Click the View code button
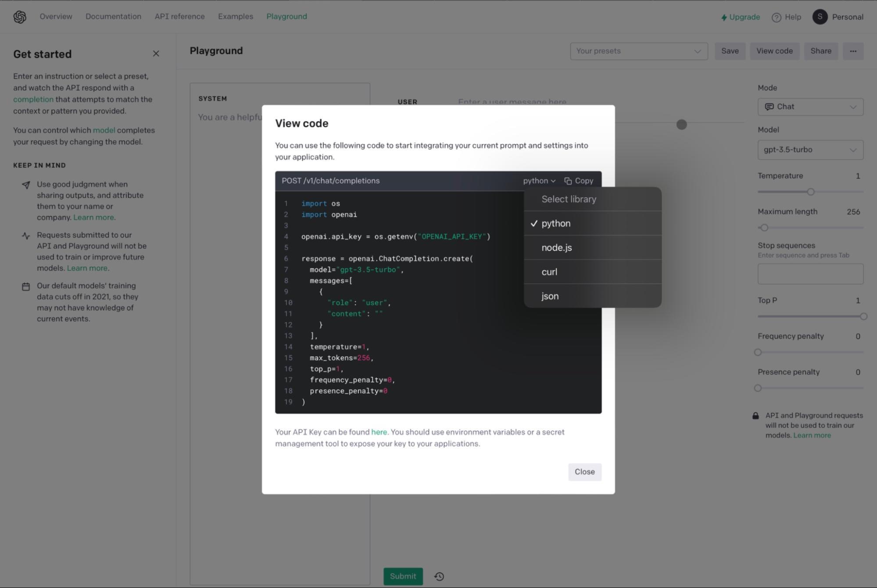The image size is (877, 588). click(x=774, y=51)
